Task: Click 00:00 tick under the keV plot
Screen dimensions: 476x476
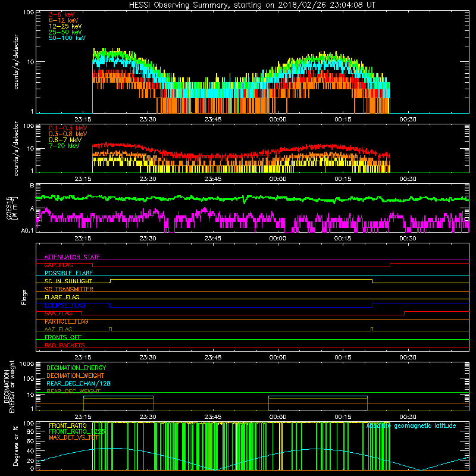Action: coord(278,120)
